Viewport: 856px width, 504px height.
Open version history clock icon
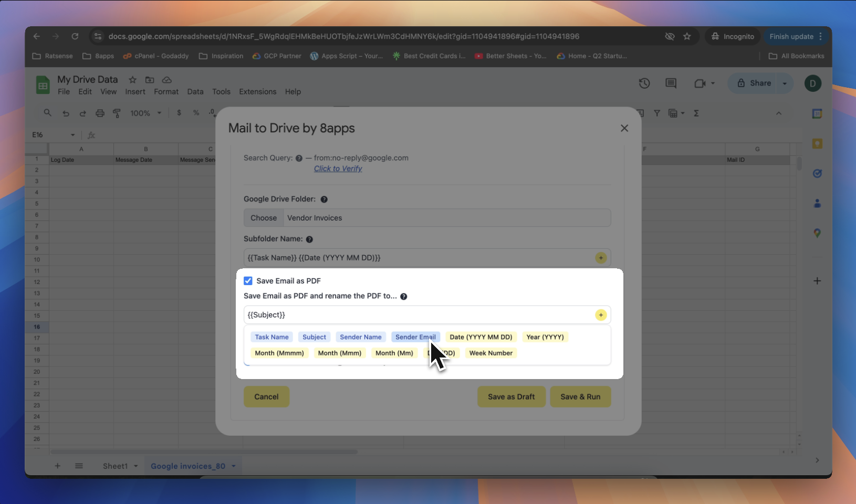(644, 83)
